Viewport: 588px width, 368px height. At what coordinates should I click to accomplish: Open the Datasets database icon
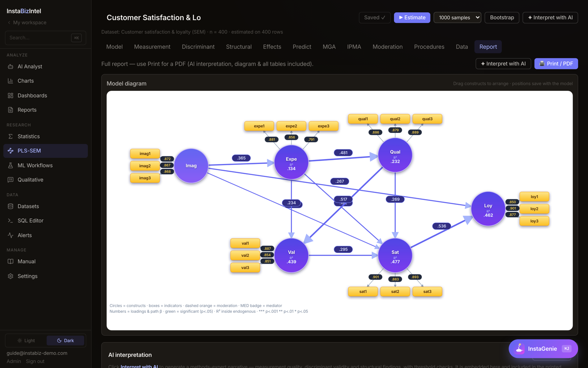click(x=11, y=206)
